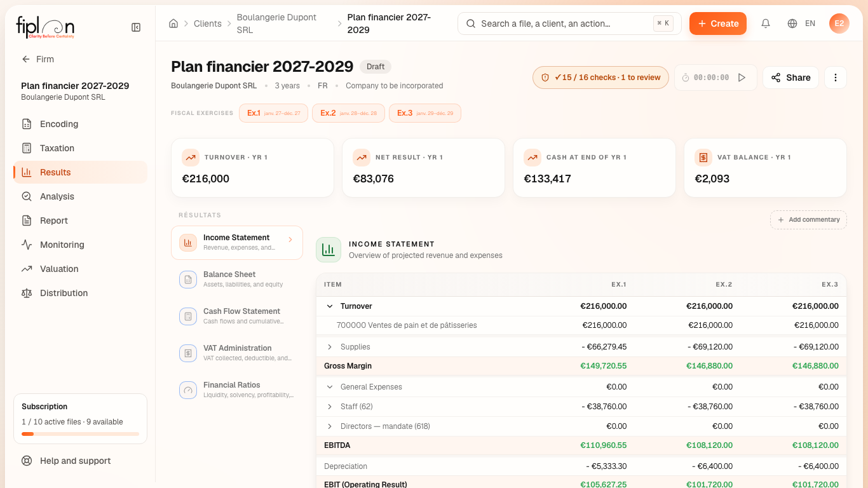Open Analysis in the sidebar
This screenshot has width=868, height=488.
click(x=80, y=196)
